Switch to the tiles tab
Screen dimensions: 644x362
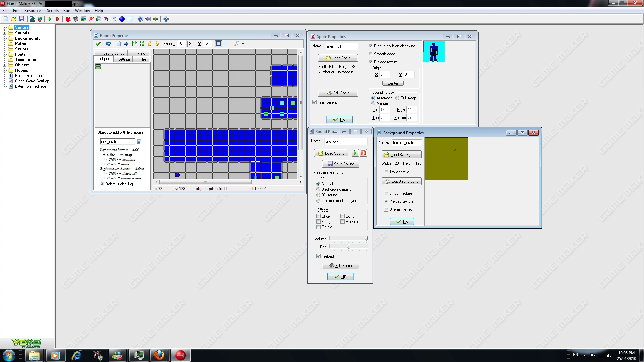click(x=143, y=59)
